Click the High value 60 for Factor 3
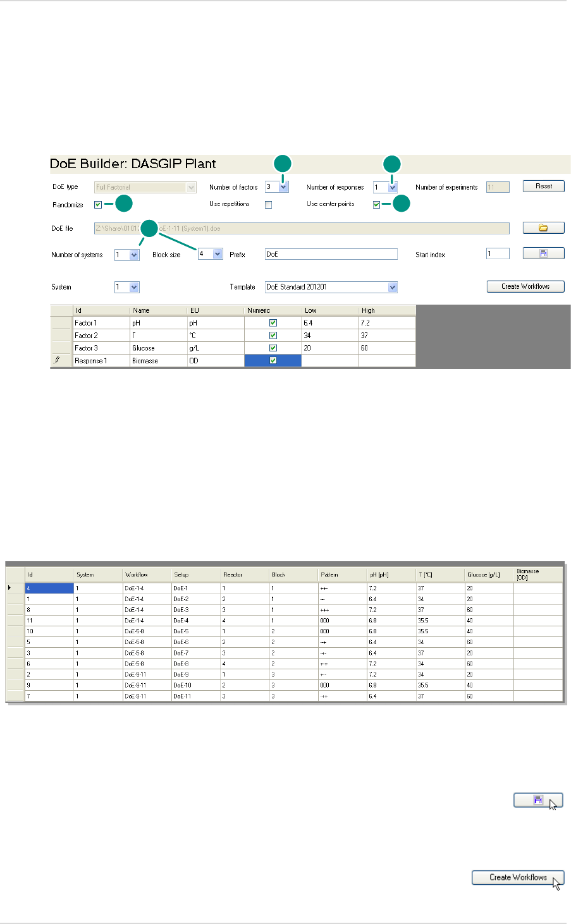571x924 pixels. click(387, 348)
